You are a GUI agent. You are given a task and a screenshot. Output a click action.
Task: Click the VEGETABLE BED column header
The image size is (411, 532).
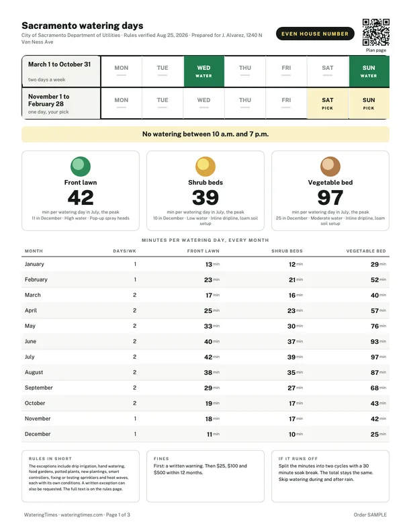pyautogui.click(x=366, y=251)
